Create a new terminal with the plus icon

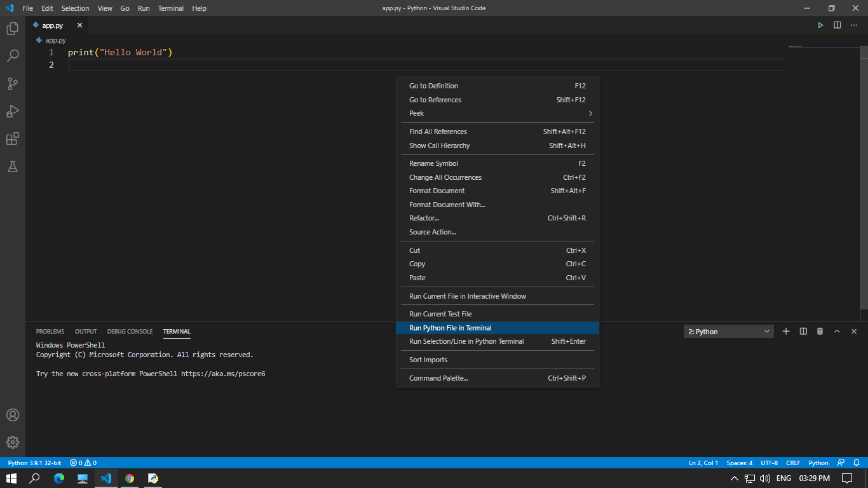click(x=786, y=331)
